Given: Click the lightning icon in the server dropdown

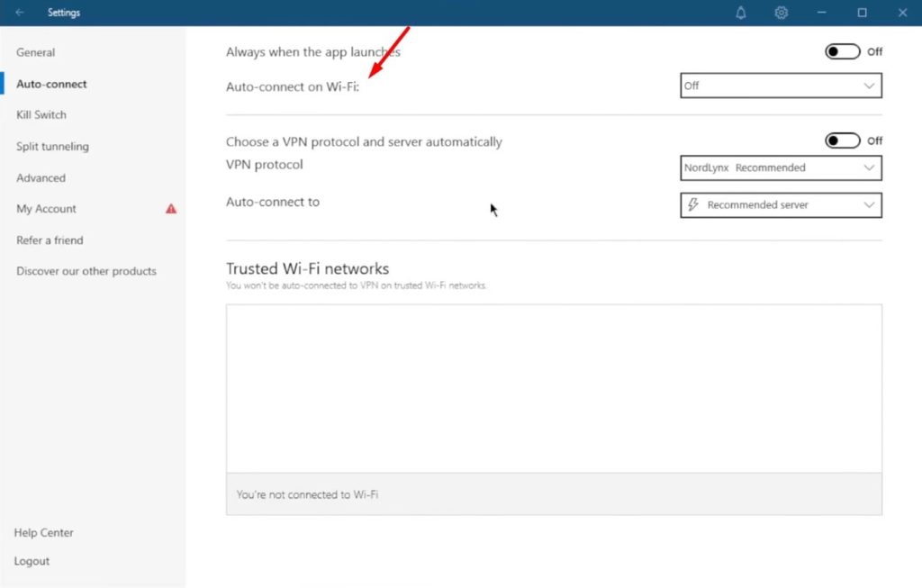Looking at the screenshot, I should (x=693, y=204).
